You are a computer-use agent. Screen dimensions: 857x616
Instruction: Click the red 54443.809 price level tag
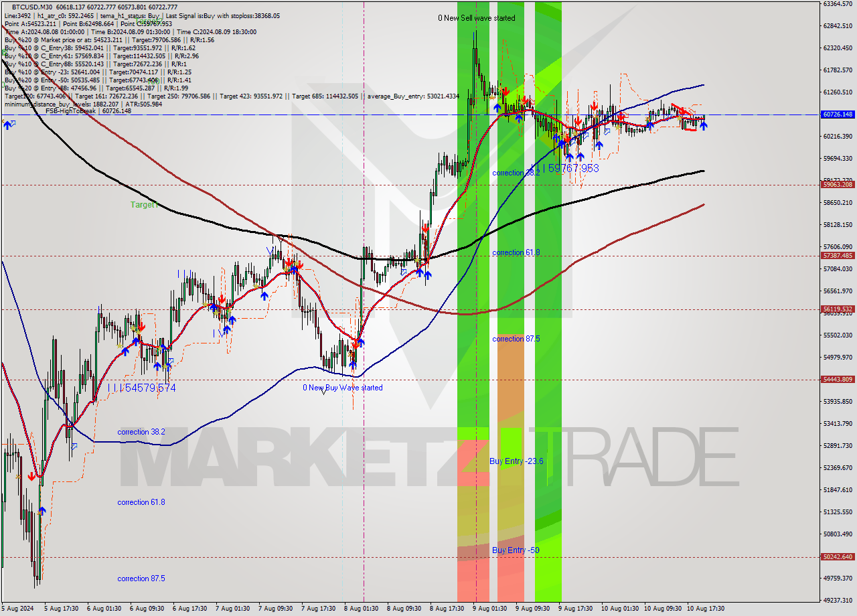pos(838,379)
